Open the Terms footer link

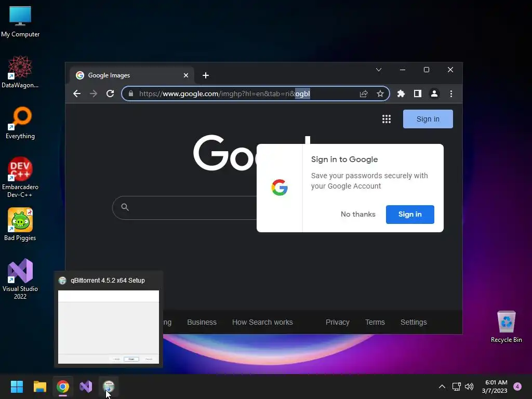click(375, 322)
